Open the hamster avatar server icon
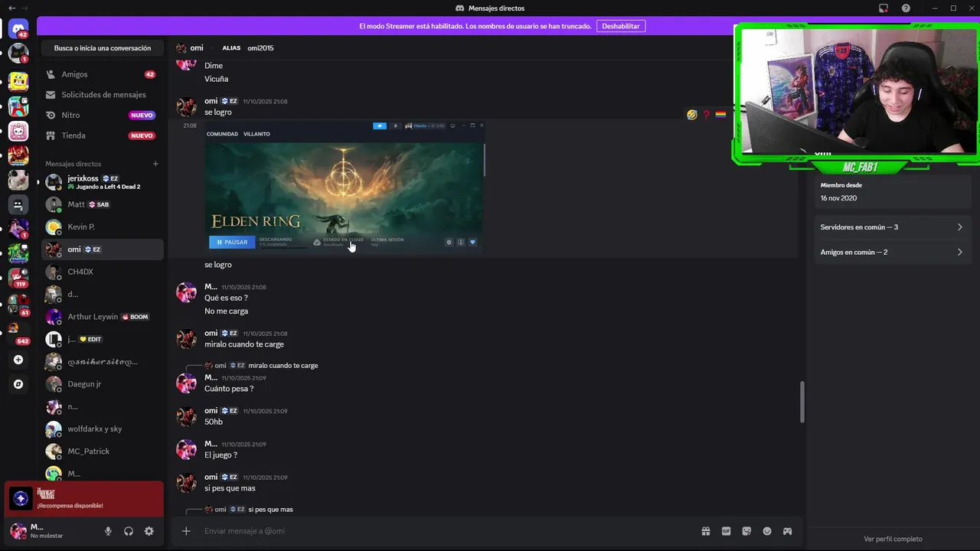The width and height of the screenshot is (980, 551). click(18, 181)
